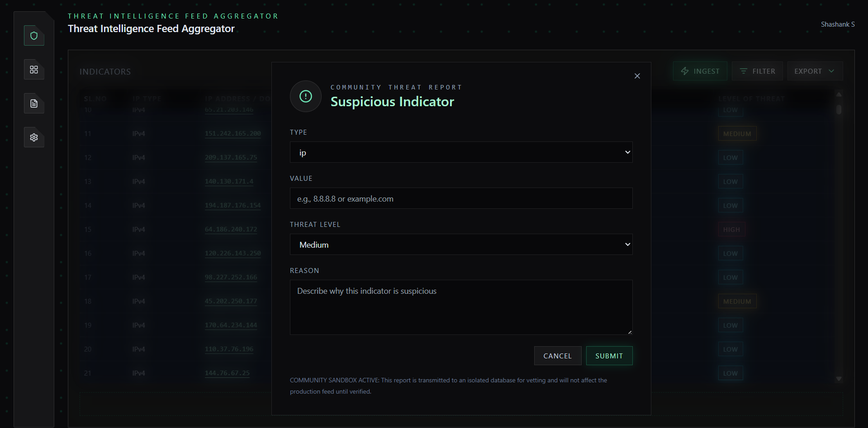Screen dimensions: 868x428
Task: Cancel the community threat report
Action: [x=558, y=356]
